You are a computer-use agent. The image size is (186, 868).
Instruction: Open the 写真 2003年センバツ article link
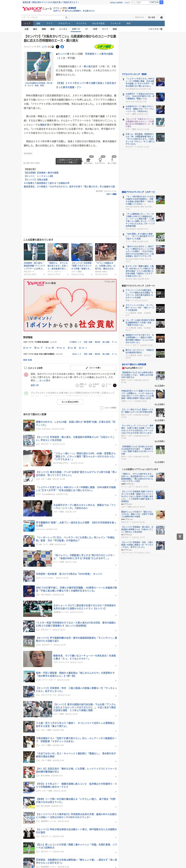coord(86,85)
